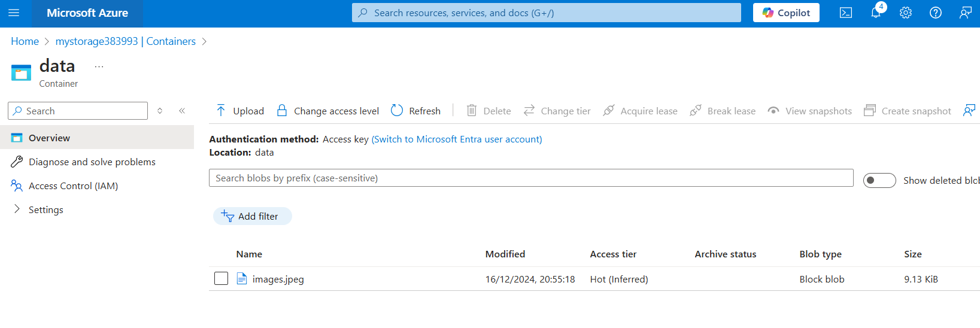The width and height of the screenshot is (980, 328).
Task: Open portal settings gear
Action: [x=905, y=13]
